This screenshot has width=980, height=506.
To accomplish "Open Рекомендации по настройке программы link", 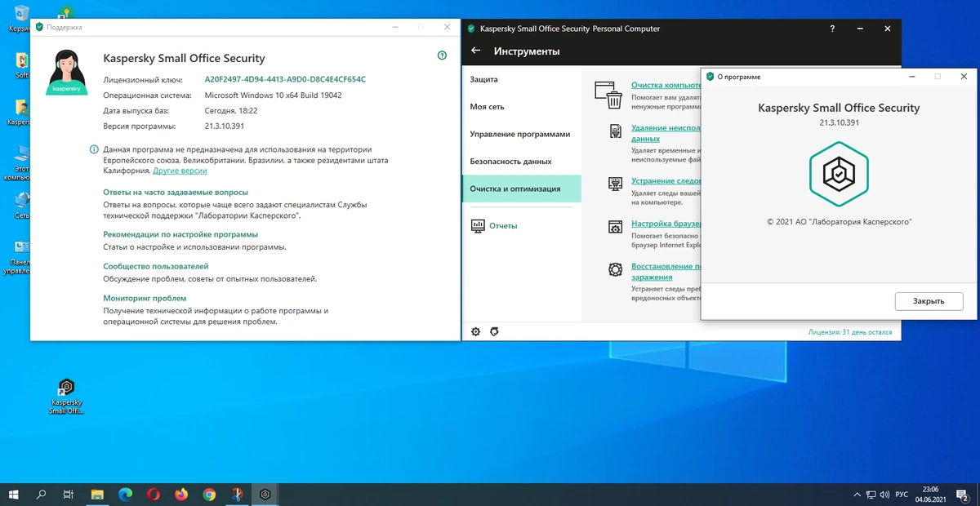I will (180, 234).
